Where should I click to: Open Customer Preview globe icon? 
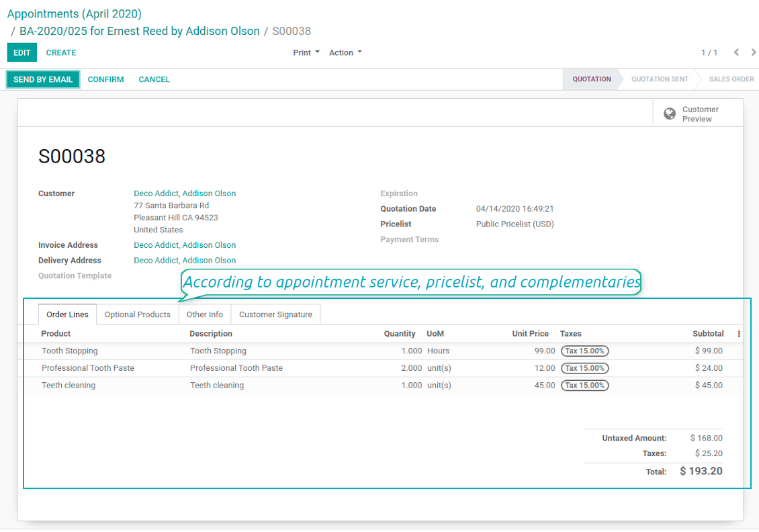tap(670, 114)
